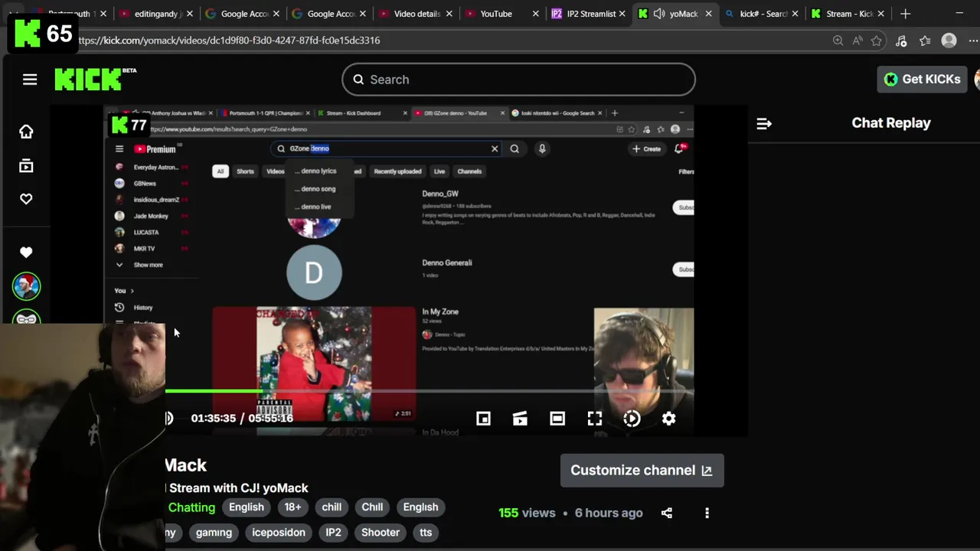Viewport: 980px width, 551px height.
Task: Switch the player to theater mode
Action: (557, 419)
